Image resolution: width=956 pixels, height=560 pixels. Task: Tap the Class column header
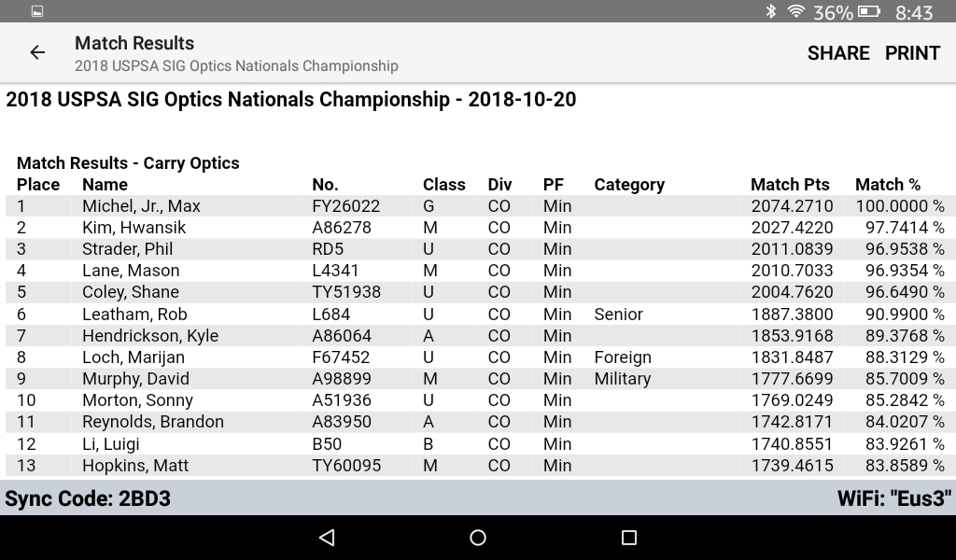(443, 185)
